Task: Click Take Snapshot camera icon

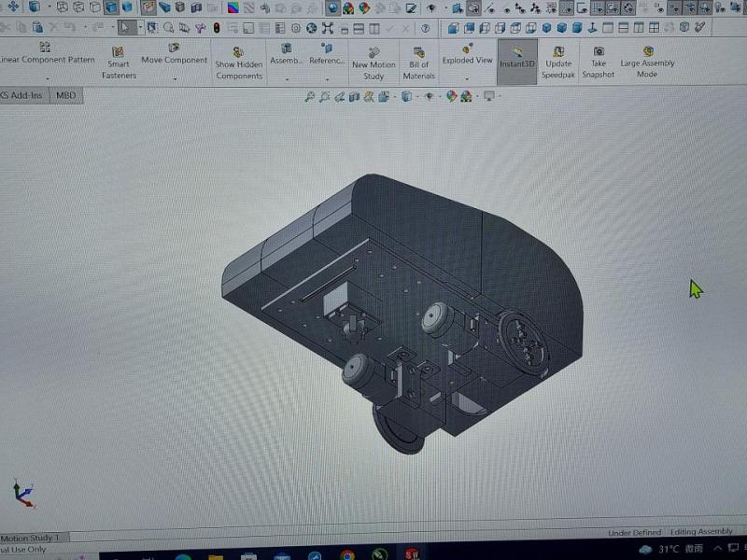Action: tap(599, 51)
